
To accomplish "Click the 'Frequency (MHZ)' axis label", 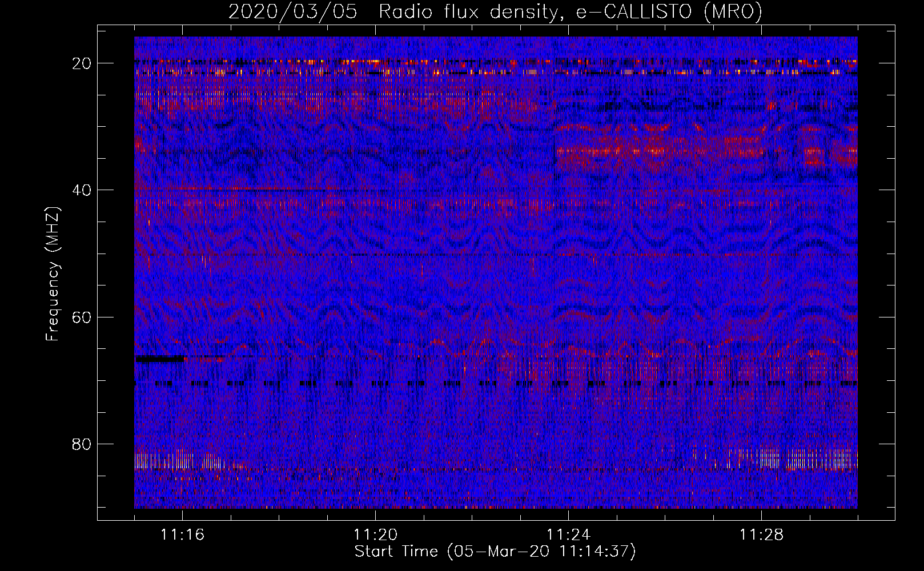I will pos(53,274).
